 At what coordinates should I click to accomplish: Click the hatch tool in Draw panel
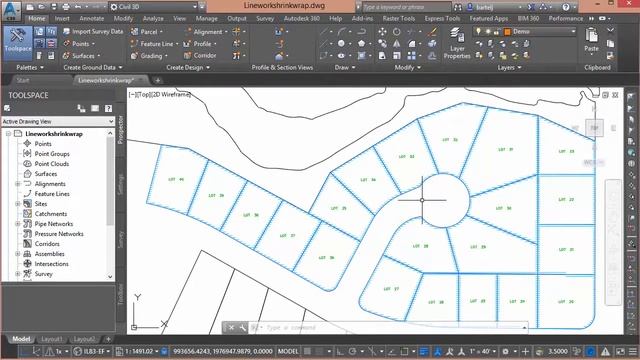[x=362, y=56]
